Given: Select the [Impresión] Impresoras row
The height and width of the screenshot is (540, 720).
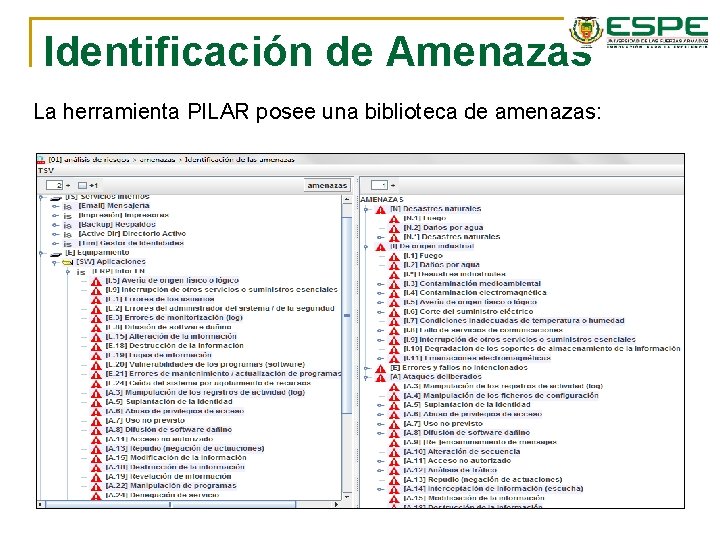Looking at the screenshot, I should click(x=124, y=215).
